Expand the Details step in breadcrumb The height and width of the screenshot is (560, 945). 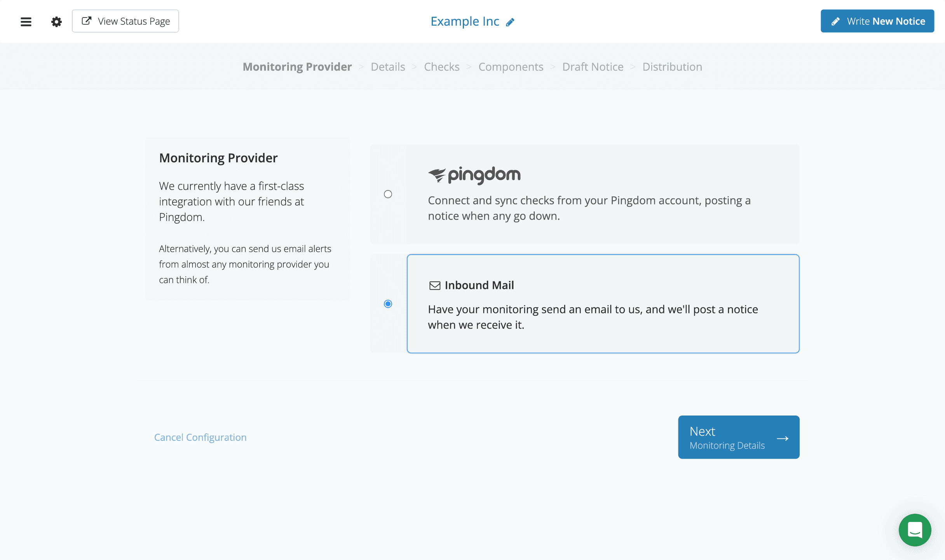(387, 67)
